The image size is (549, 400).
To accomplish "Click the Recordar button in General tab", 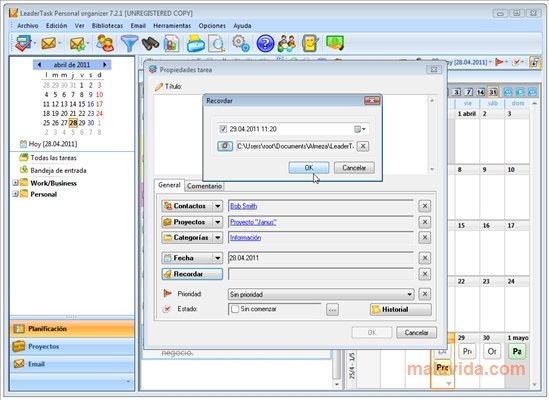I will 192,274.
